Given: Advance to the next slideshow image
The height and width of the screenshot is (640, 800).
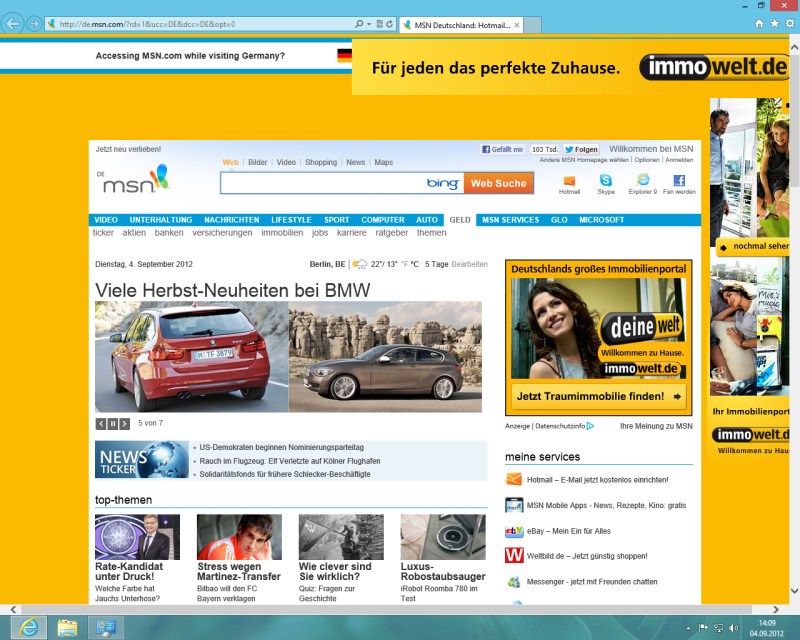Looking at the screenshot, I should (x=124, y=424).
